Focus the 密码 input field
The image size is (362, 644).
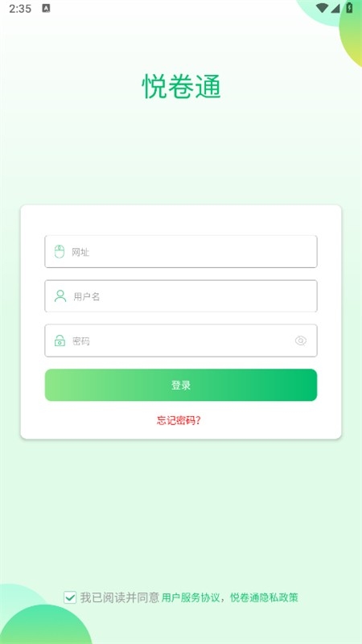(181, 341)
